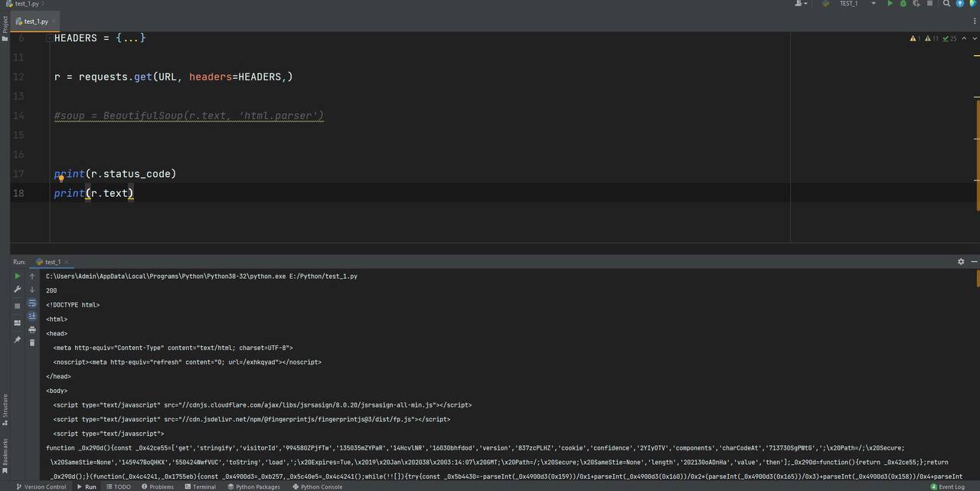Toggle scroll to end of output
This screenshot has width=980, height=491.
click(x=32, y=316)
